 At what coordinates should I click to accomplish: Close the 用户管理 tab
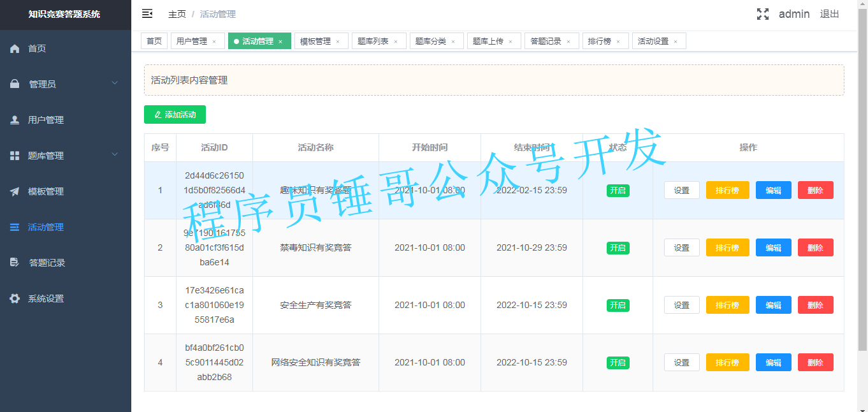pyautogui.click(x=214, y=41)
